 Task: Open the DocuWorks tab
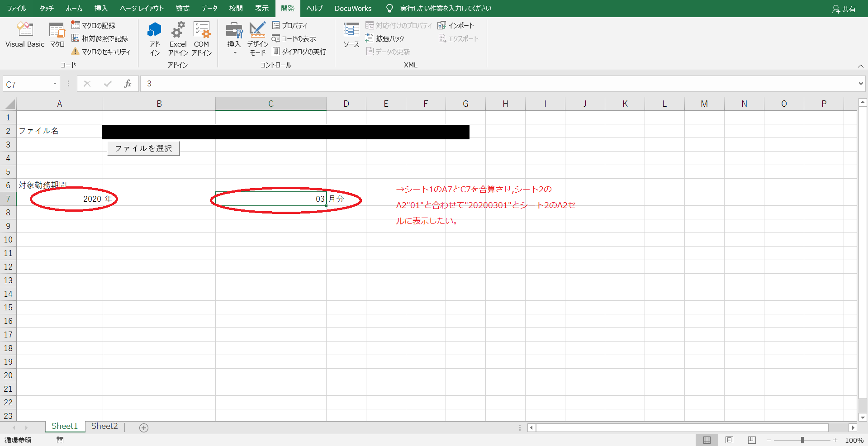pyautogui.click(x=353, y=8)
